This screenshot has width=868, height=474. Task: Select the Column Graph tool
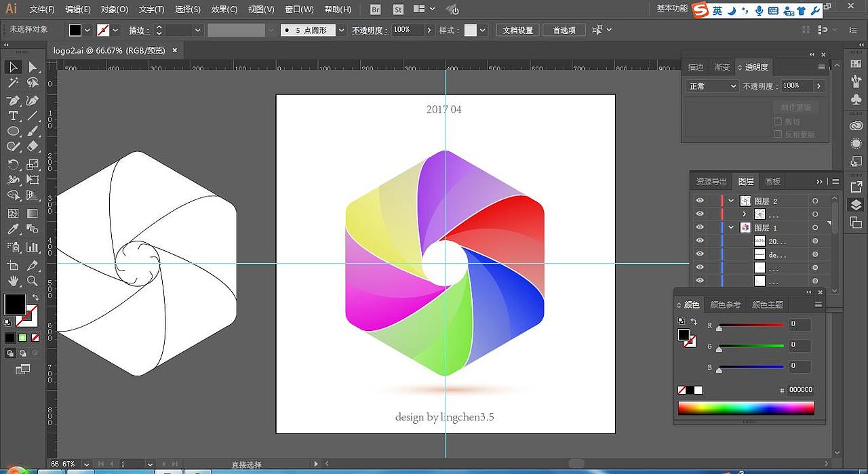33,247
